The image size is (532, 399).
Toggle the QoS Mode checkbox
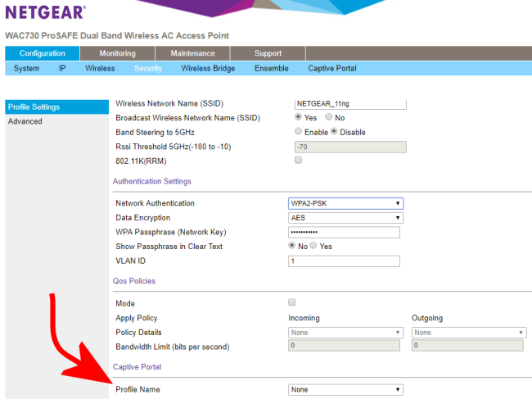[x=292, y=302]
